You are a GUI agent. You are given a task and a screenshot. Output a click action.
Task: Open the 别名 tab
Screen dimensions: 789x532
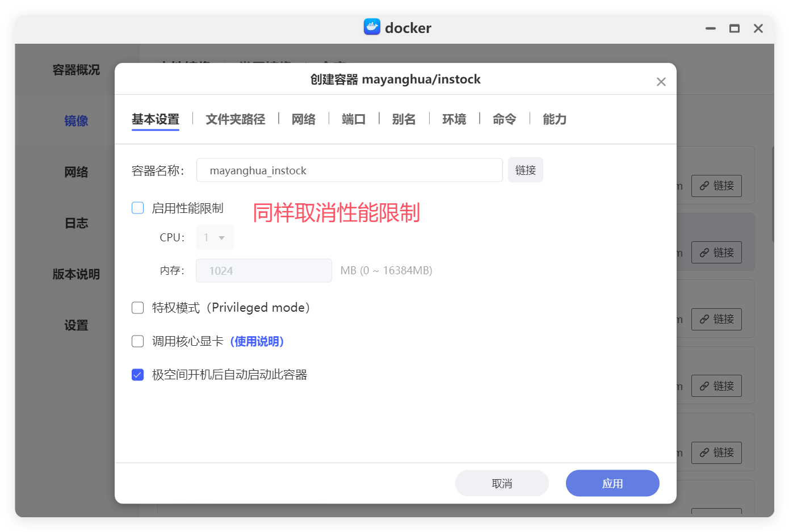[404, 119]
